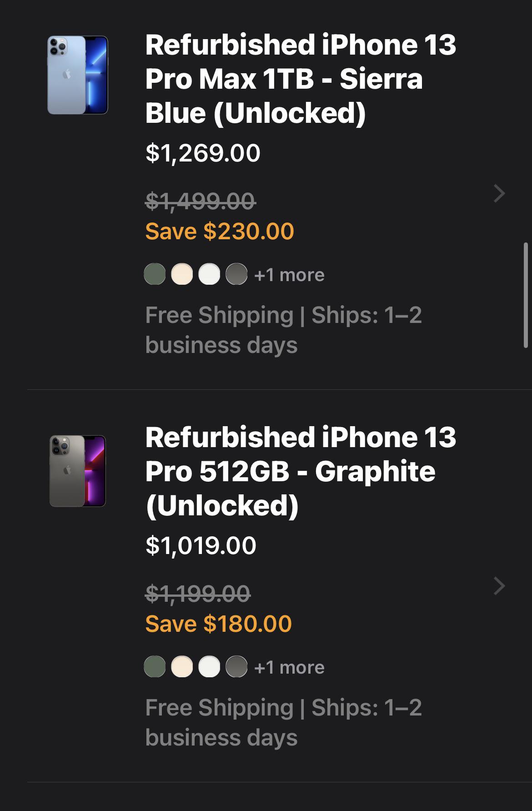Click the $1,269.00 price
The width and height of the screenshot is (532, 811).
203,153
